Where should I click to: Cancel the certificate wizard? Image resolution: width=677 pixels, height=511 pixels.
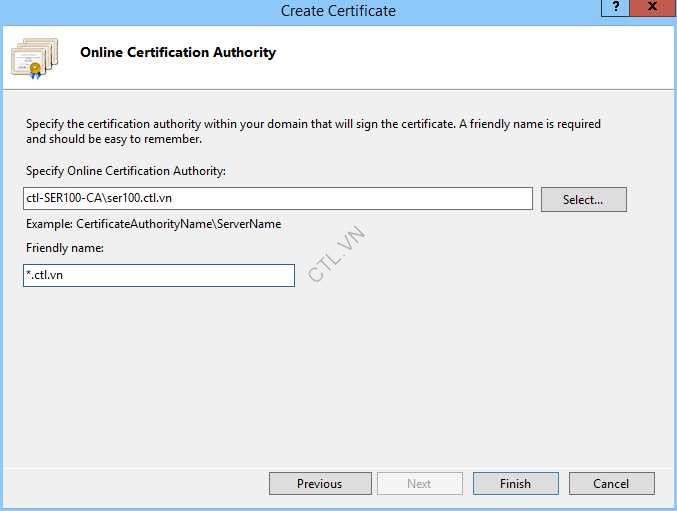tap(611, 484)
